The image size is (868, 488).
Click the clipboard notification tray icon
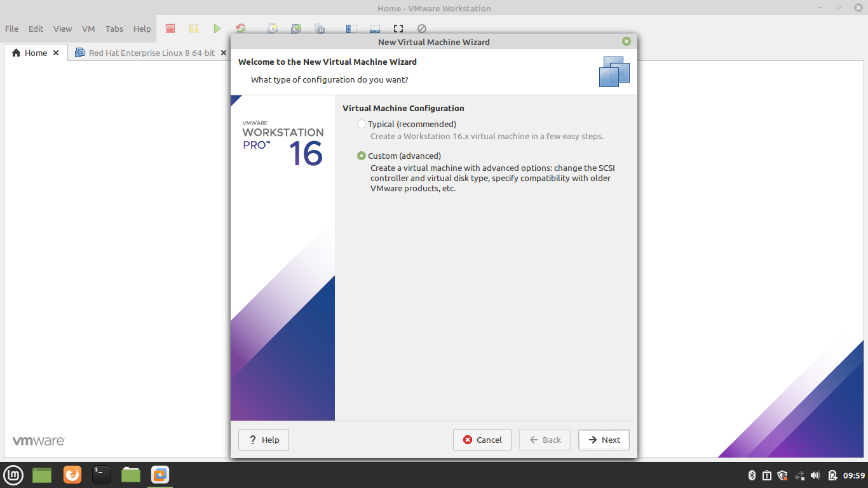point(767,475)
